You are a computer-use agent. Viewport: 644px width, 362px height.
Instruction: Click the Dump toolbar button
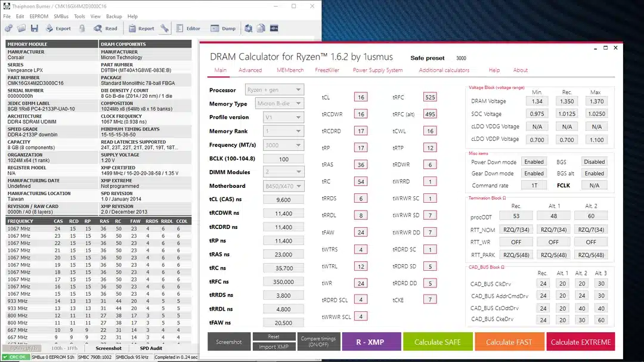(223, 28)
